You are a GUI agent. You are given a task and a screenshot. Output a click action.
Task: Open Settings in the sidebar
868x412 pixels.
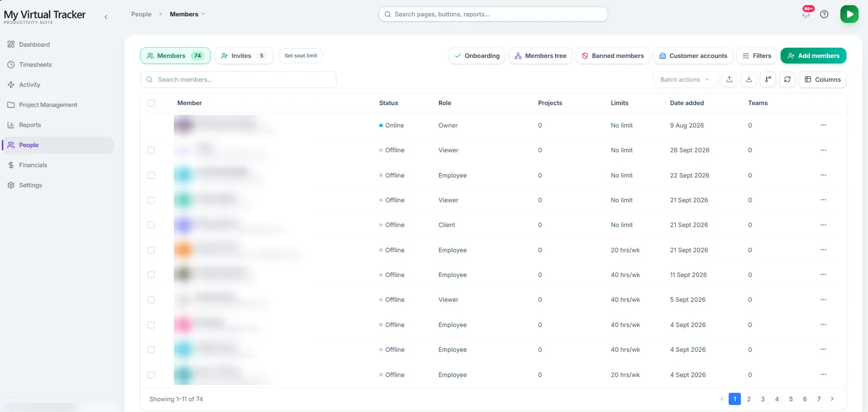pos(58,185)
